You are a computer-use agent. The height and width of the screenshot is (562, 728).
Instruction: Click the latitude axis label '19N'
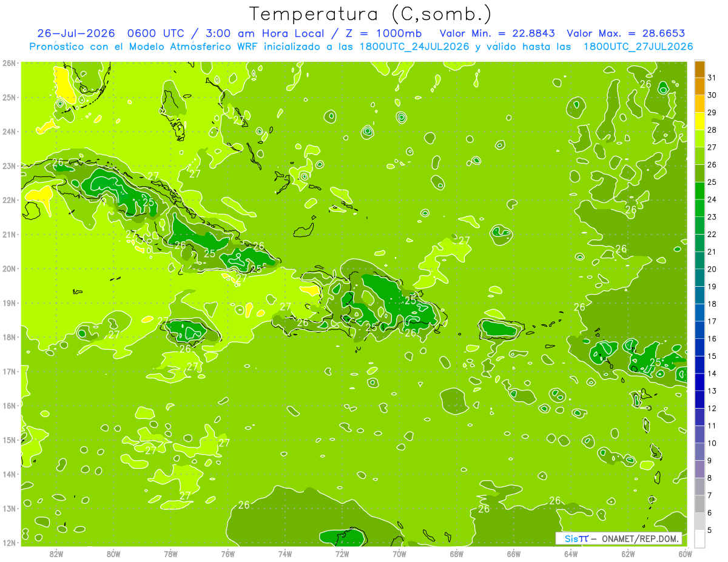pyautogui.click(x=8, y=303)
